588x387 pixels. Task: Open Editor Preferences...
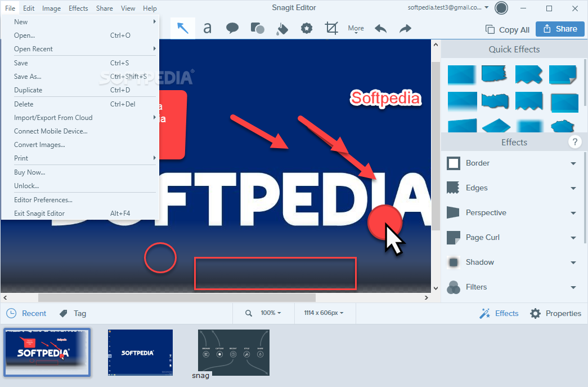pos(80,199)
